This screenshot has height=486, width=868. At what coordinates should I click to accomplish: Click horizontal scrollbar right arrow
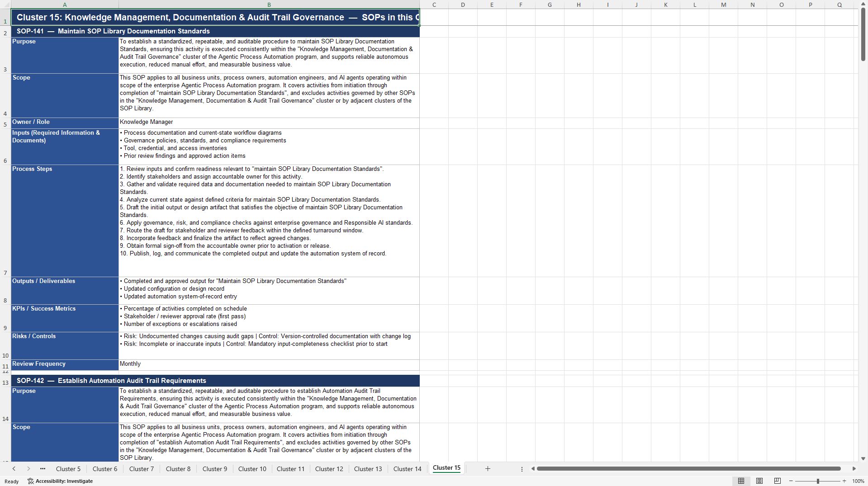point(854,469)
